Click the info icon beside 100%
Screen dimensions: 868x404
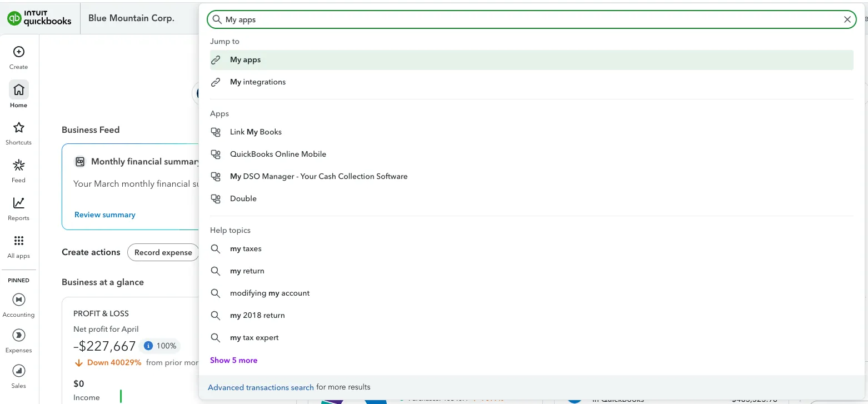click(x=148, y=346)
